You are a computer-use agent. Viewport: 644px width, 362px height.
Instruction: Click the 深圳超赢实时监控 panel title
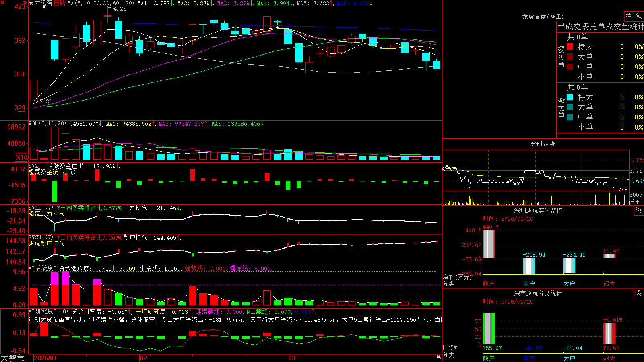click(x=538, y=210)
